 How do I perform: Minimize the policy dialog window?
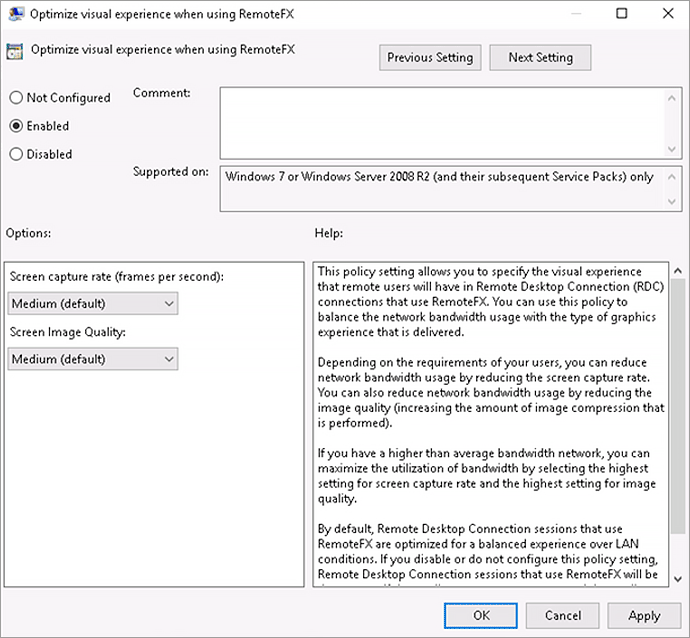coord(576,14)
